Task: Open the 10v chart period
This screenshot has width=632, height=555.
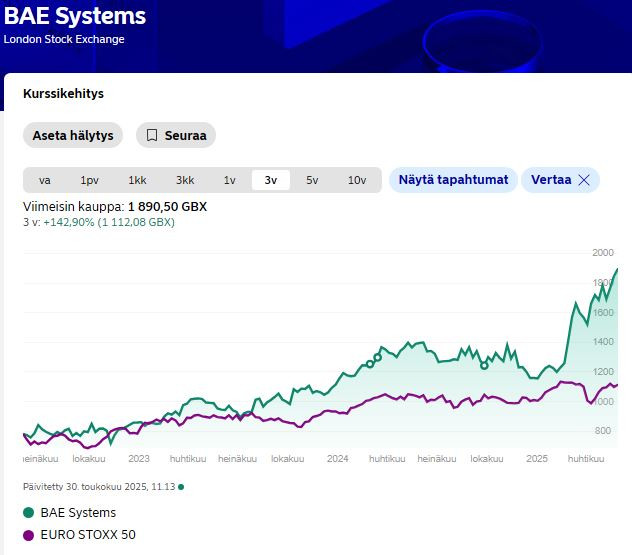Action: (x=357, y=180)
